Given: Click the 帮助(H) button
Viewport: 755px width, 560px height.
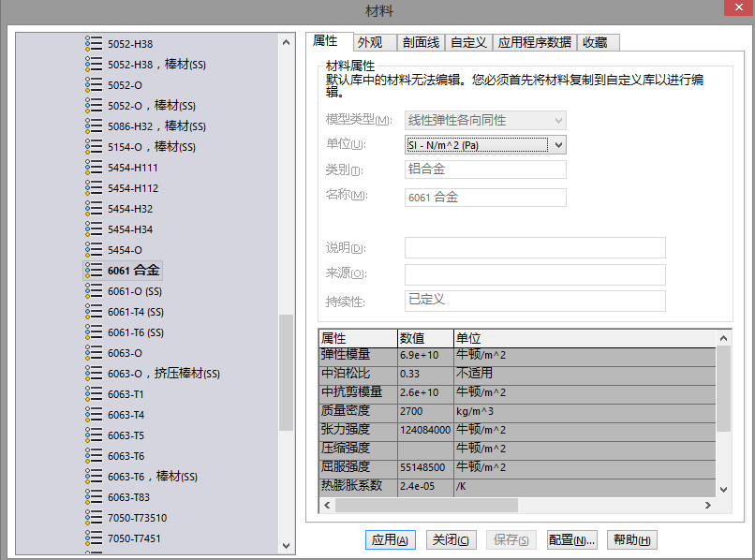Looking at the screenshot, I should pyautogui.click(x=632, y=539).
